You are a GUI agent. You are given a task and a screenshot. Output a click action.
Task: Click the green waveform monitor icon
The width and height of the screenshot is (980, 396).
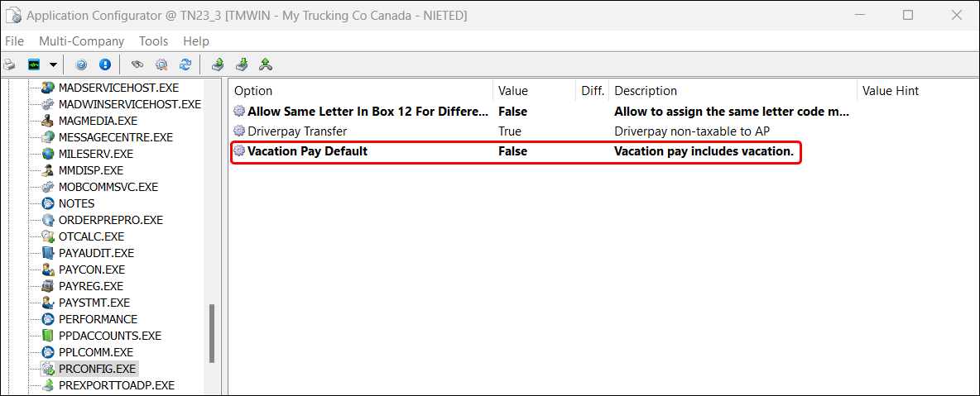click(34, 64)
